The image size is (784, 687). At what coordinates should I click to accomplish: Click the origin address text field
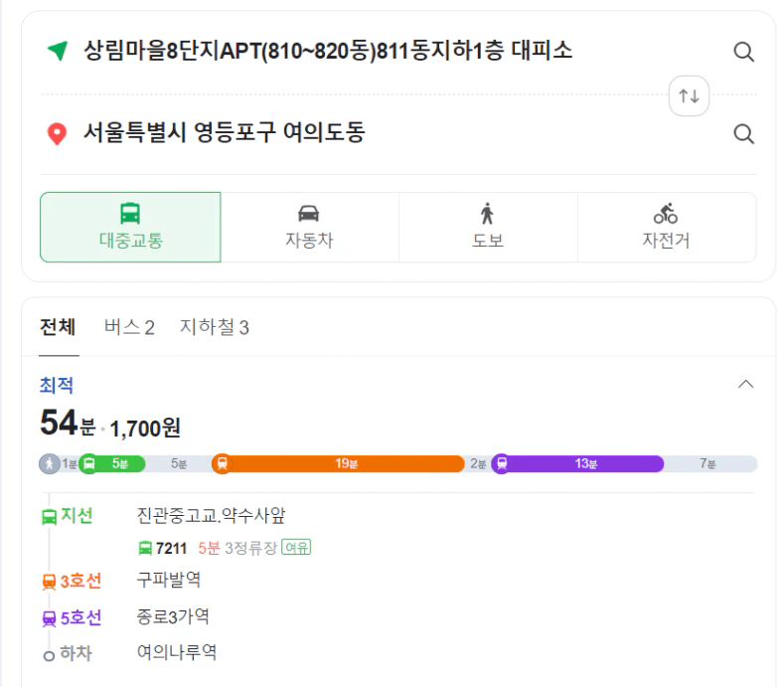pyautogui.click(x=328, y=51)
